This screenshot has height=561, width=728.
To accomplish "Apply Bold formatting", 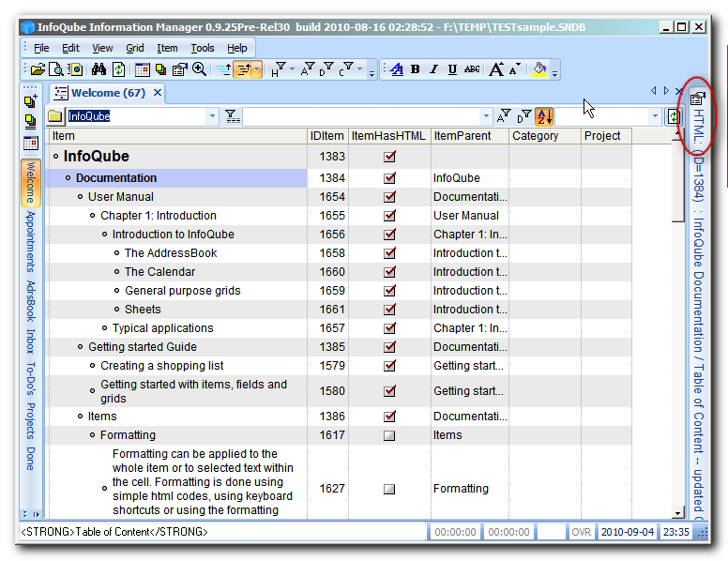I will click(x=415, y=69).
